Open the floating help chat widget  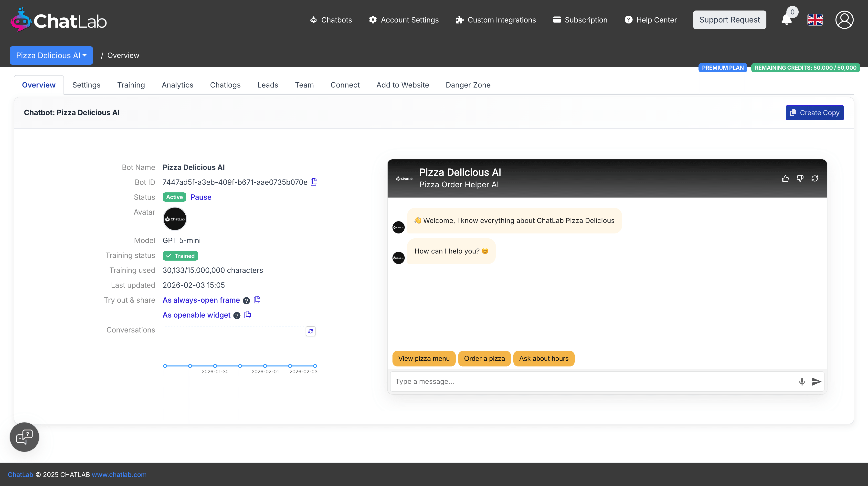pos(24,437)
